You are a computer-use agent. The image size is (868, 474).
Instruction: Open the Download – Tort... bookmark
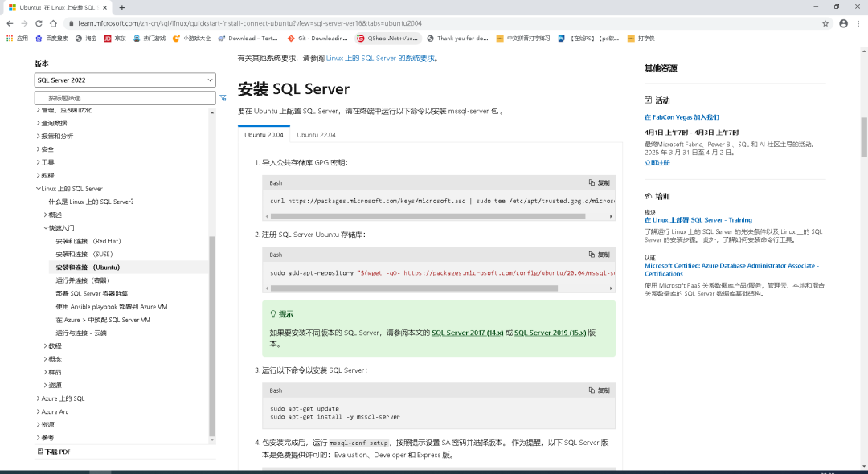(248, 39)
